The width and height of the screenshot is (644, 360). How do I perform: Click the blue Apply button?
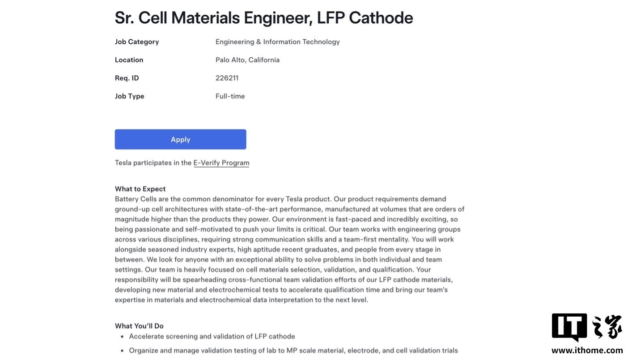coord(180,140)
